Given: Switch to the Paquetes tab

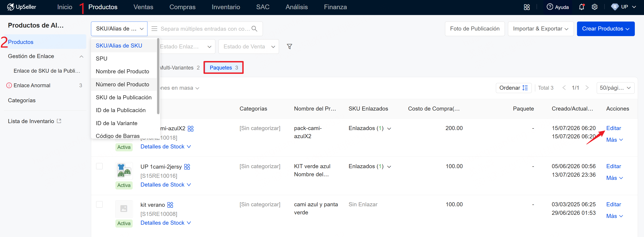Looking at the screenshot, I should pos(223,67).
